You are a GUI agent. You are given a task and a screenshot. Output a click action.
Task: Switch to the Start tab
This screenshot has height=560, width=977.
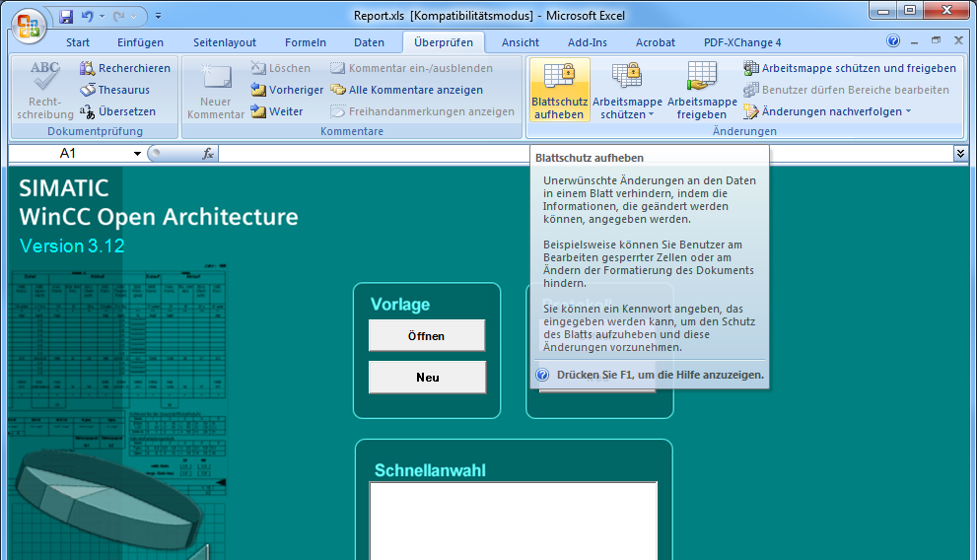click(x=78, y=42)
